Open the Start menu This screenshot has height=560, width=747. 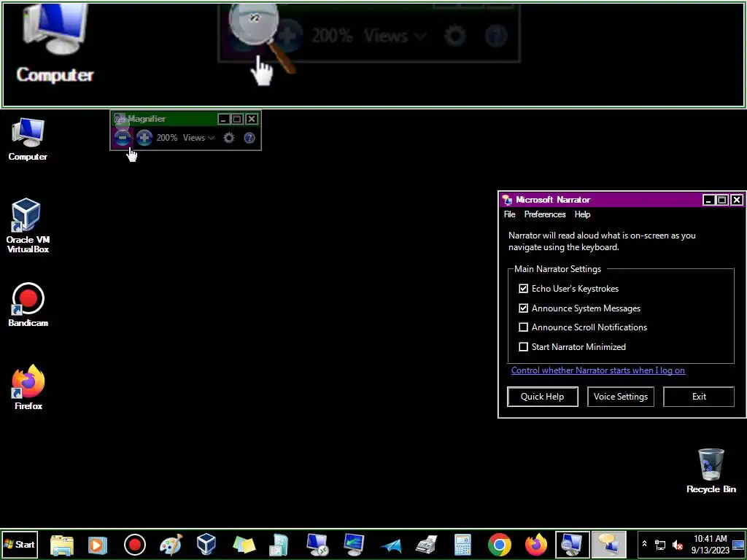pos(20,544)
